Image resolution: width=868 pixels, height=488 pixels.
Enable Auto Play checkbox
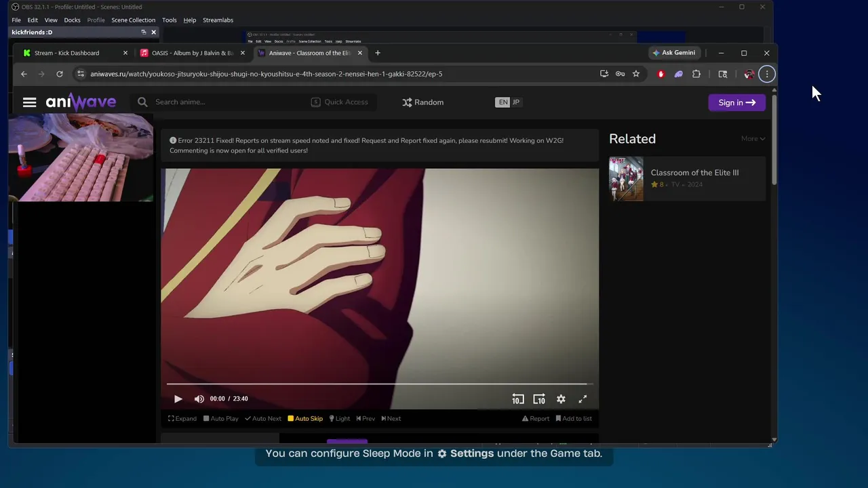(x=221, y=419)
